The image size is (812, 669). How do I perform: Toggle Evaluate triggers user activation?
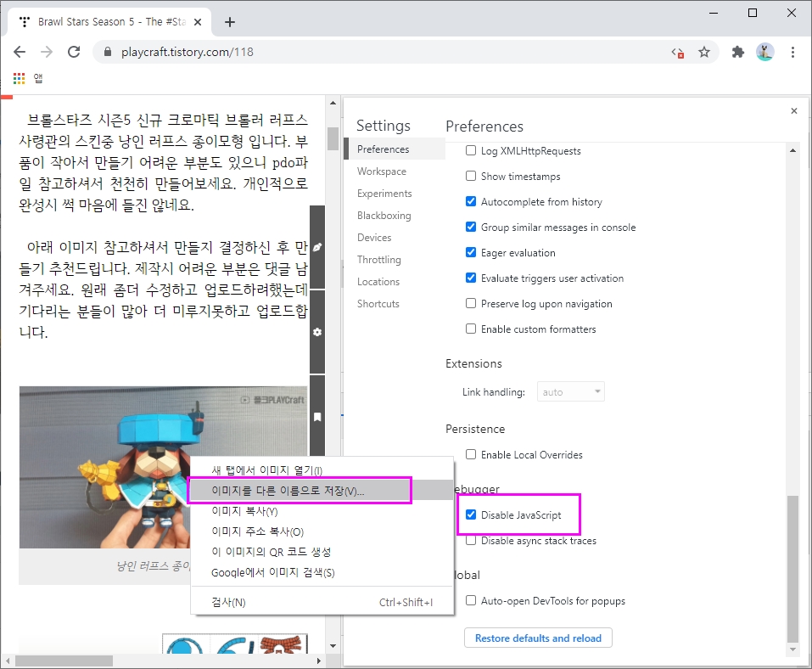point(471,278)
